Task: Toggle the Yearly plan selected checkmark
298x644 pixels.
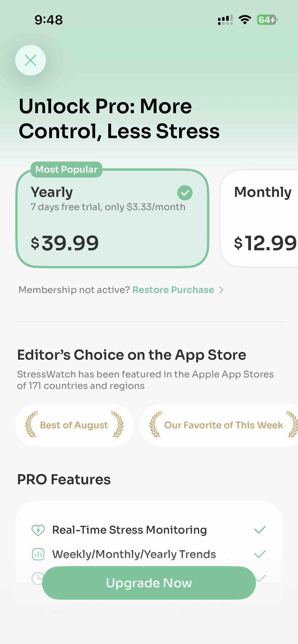Action: [x=185, y=193]
